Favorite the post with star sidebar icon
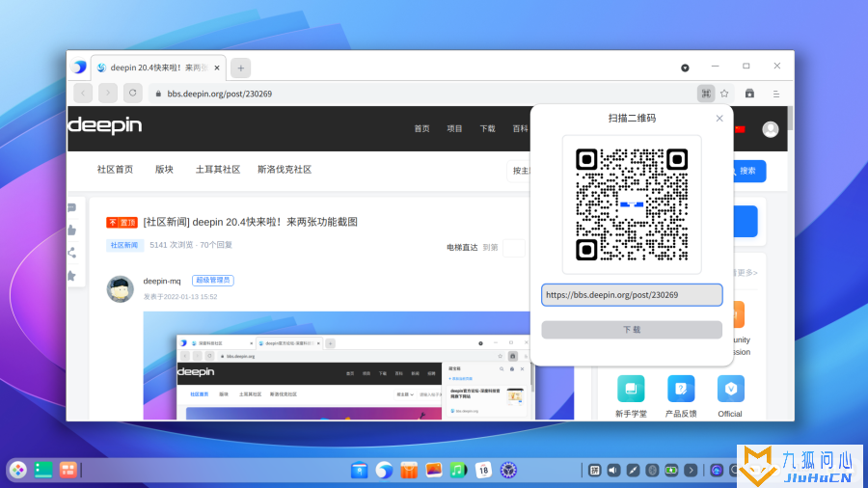 [72, 276]
